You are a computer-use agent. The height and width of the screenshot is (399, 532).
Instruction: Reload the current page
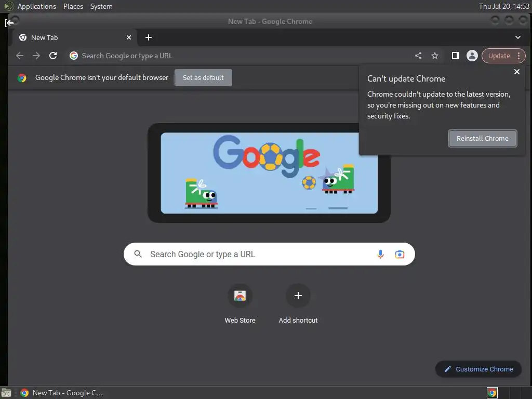(53, 56)
